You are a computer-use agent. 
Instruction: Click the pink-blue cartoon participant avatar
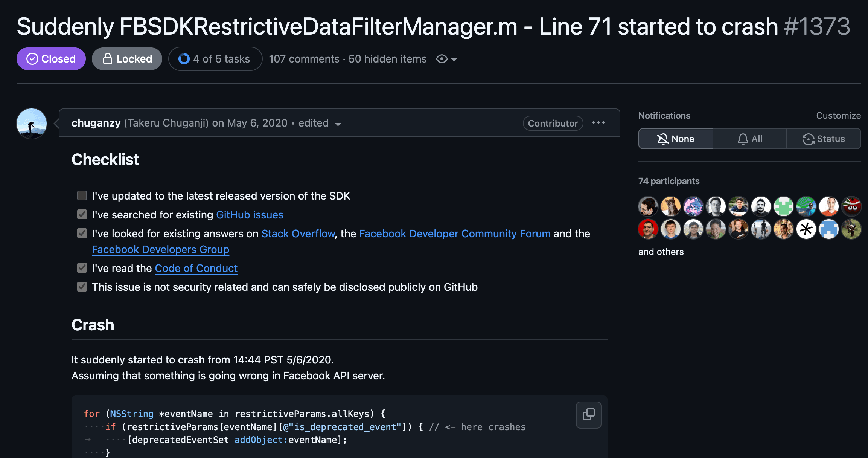(x=693, y=206)
